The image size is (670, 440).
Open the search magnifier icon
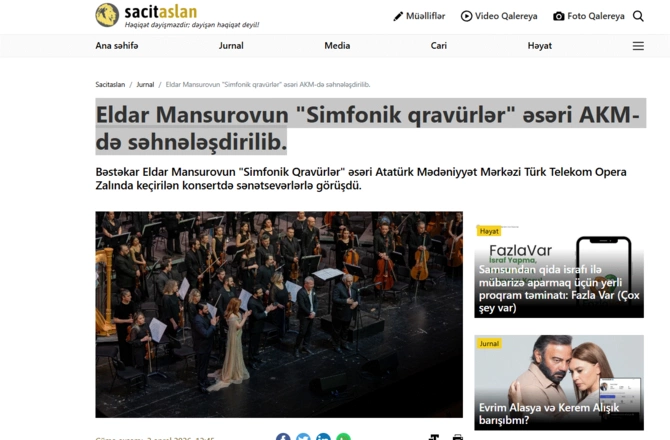(x=638, y=16)
